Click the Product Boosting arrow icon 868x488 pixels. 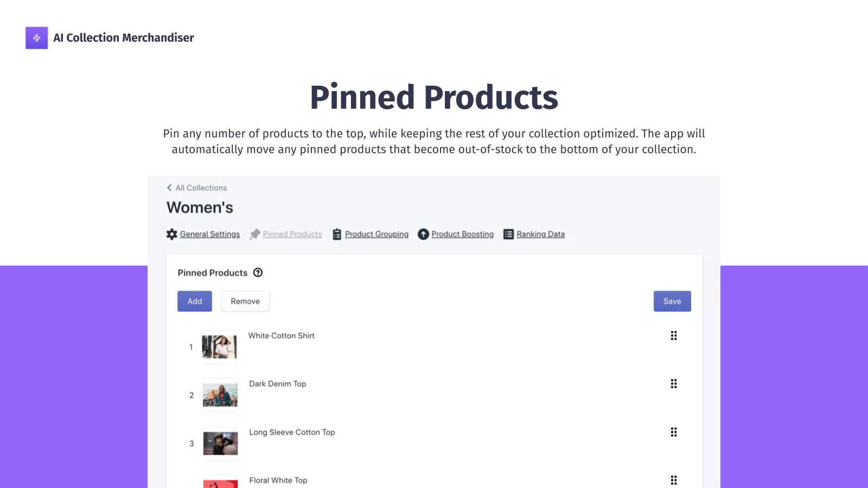(423, 234)
